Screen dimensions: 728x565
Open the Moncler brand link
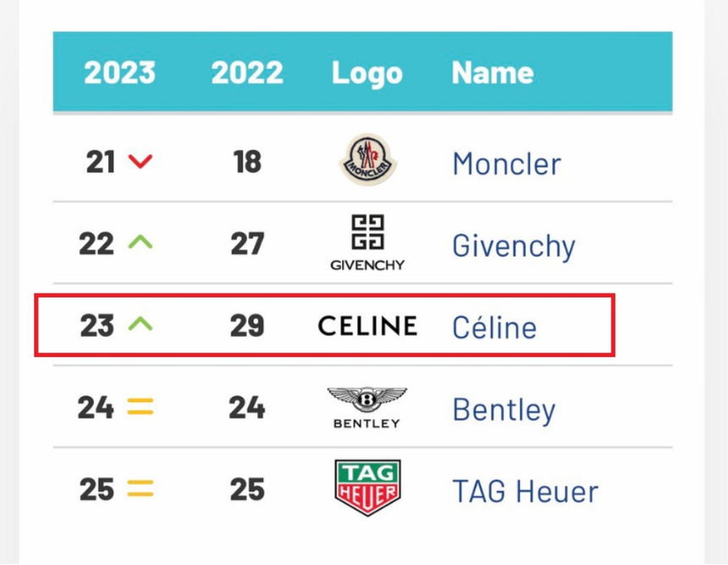point(506,163)
